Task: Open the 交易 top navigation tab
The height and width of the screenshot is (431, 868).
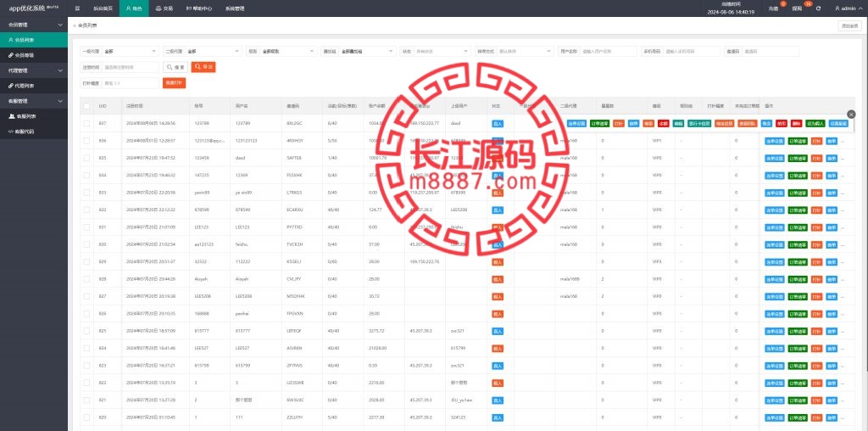Action: click(x=165, y=8)
